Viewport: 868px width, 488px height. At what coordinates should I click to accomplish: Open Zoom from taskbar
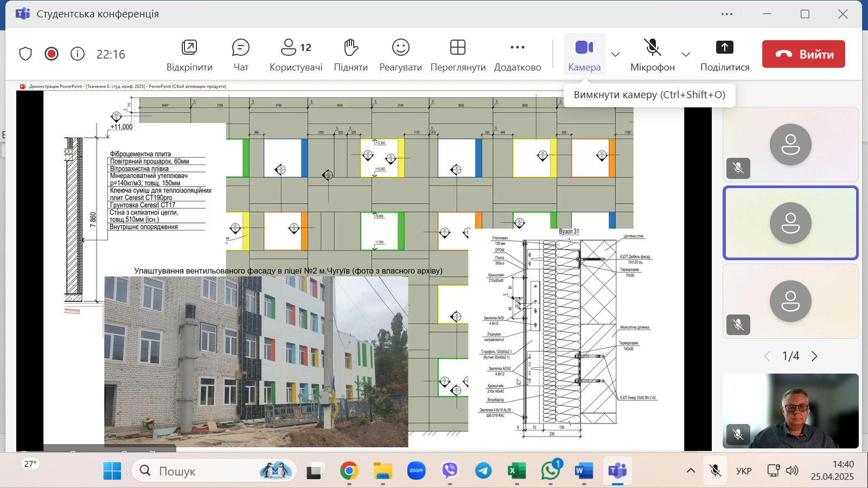417,471
